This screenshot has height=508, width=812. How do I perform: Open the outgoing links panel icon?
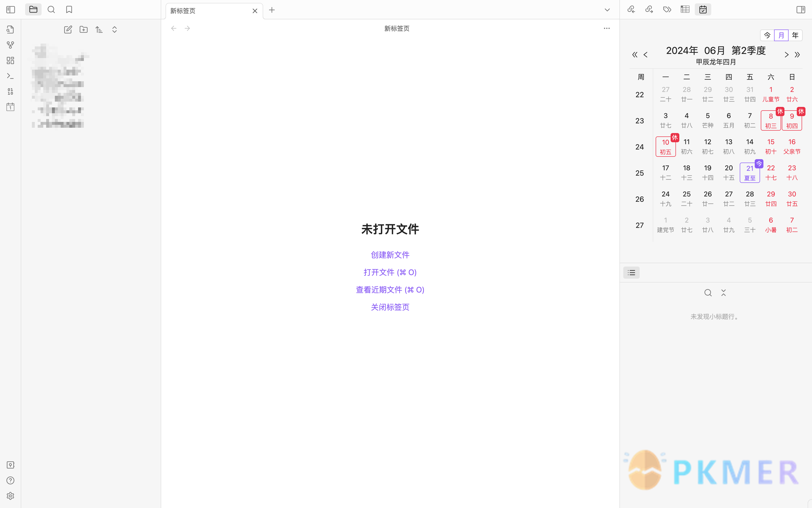649,9
